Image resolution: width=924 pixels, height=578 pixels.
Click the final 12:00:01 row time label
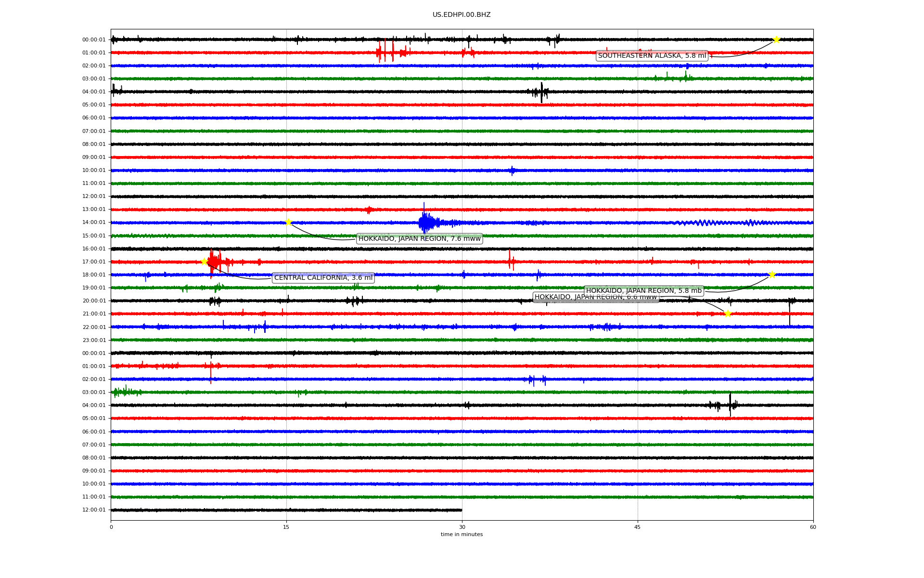point(94,510)
